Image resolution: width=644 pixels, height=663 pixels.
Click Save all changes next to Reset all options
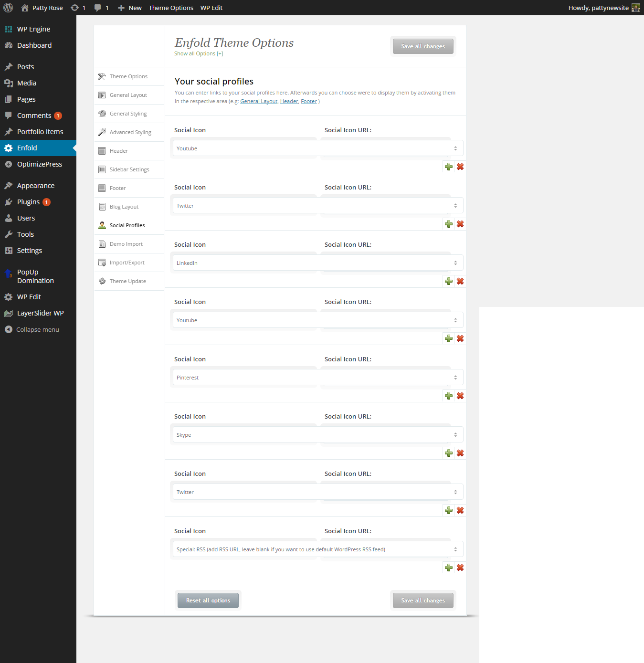423,600
